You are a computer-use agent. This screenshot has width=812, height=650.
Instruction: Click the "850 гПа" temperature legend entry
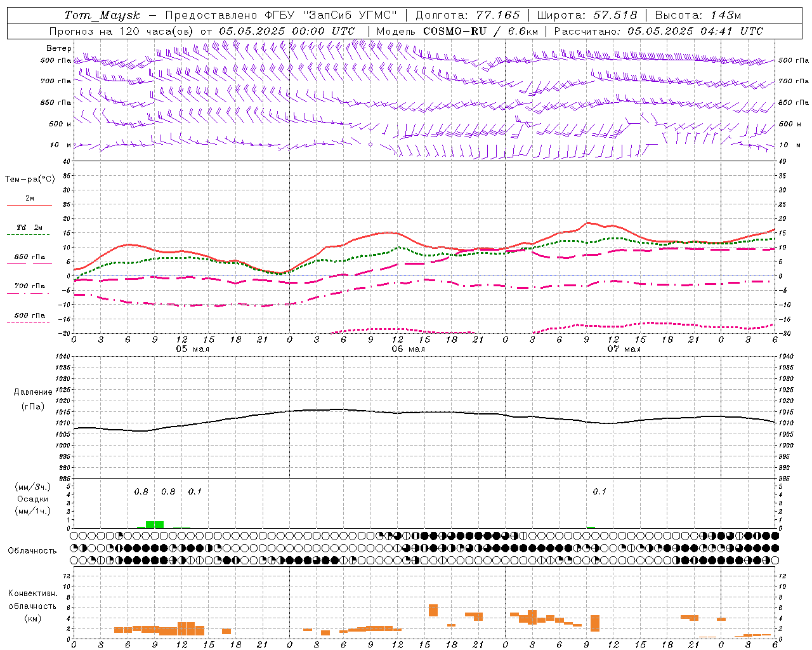[x=30, y=257]
